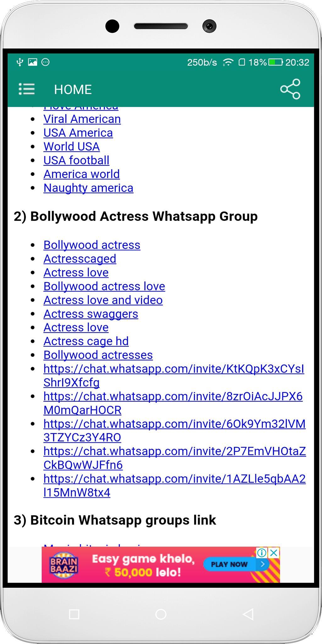The height and width of the screenshot is (644, 322).
Task: Tap the message notification icon in status bar
Action: 46,62
